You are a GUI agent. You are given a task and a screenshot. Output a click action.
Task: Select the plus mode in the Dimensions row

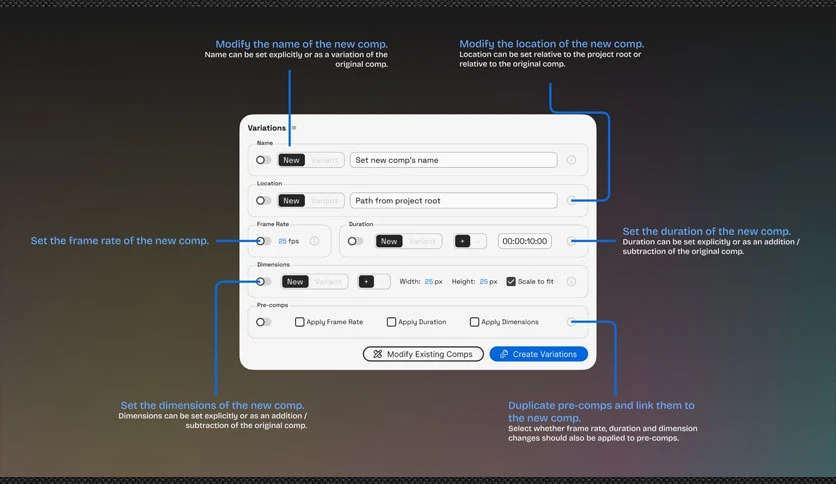(x=366, y=281)
